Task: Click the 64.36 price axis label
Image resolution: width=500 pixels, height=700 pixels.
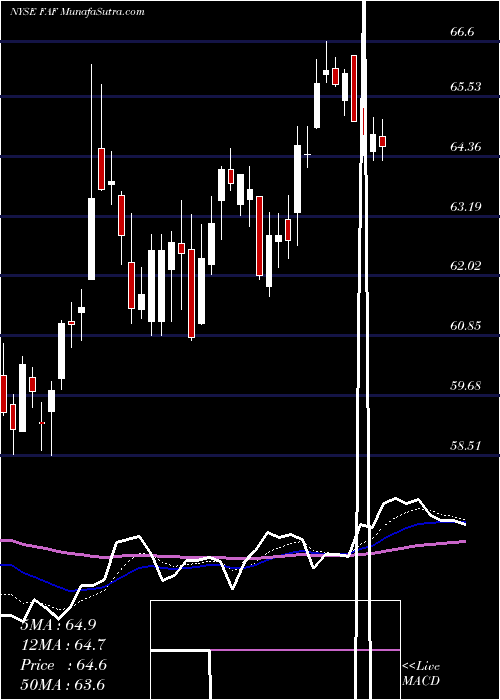Action: tap(466, 146)
